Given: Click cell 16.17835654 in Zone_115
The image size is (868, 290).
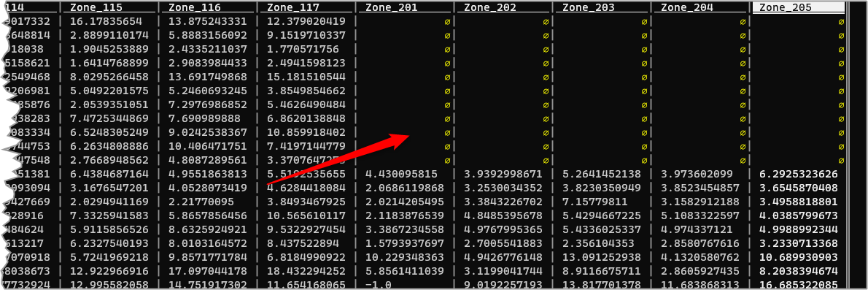Looking at the screenshot, I should pyautogui.click(x=106, y=22).
